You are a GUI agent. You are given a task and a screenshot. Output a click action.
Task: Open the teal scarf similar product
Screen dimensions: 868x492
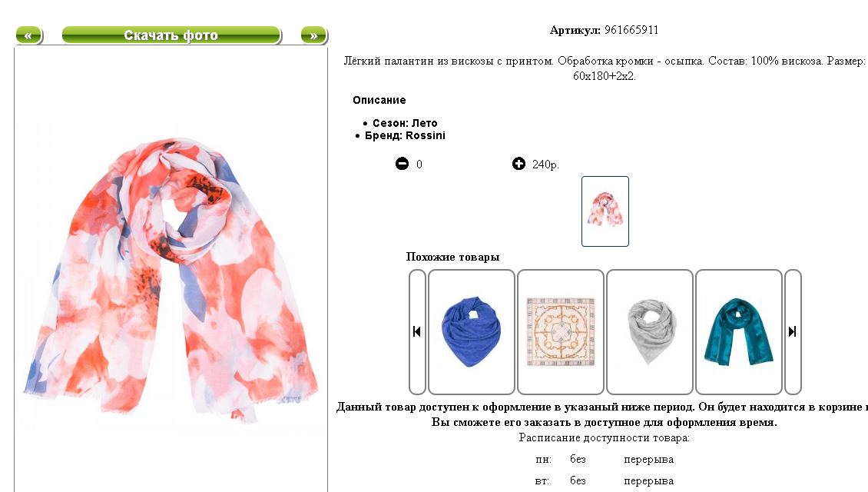pos(739,331)
